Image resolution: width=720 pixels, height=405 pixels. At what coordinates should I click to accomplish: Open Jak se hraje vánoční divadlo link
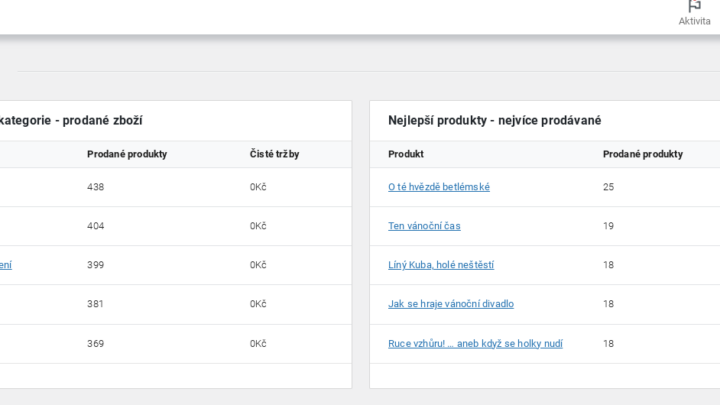[x=450, y=304]
